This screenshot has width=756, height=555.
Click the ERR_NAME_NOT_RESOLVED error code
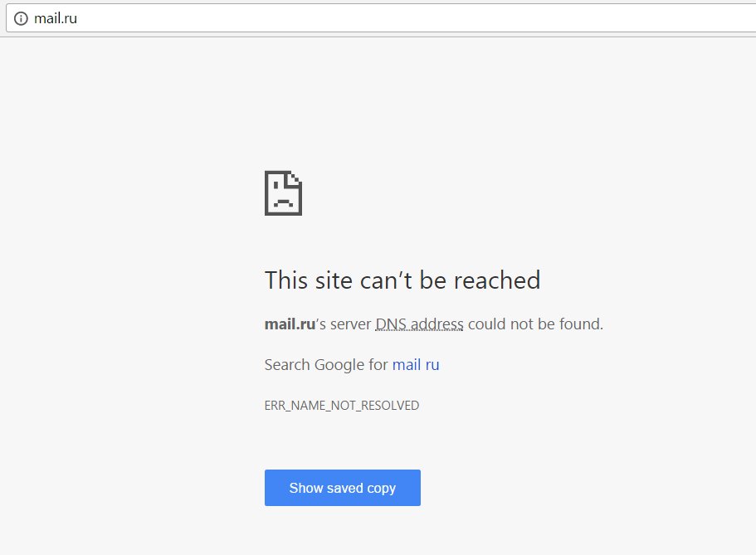pos(342,406)
